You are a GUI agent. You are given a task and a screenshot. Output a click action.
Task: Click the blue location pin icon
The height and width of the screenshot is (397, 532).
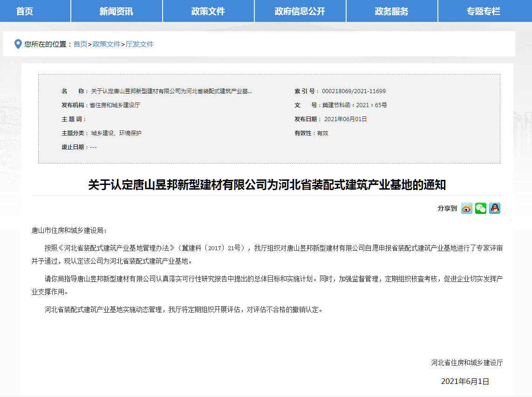[x=18, y=44]
